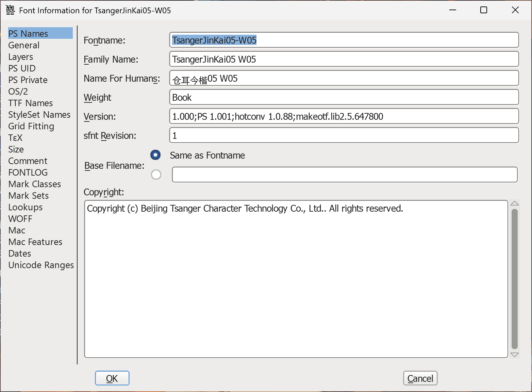532x392 pixels.
Task: Go to the Lookups section
Action: click(26, 207)
